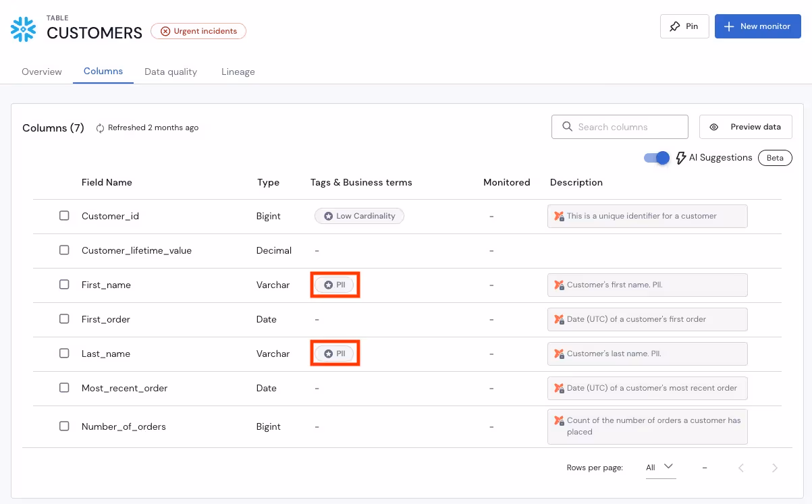
Task: Click the Monitored column header
Action: (x=507, y=182)
